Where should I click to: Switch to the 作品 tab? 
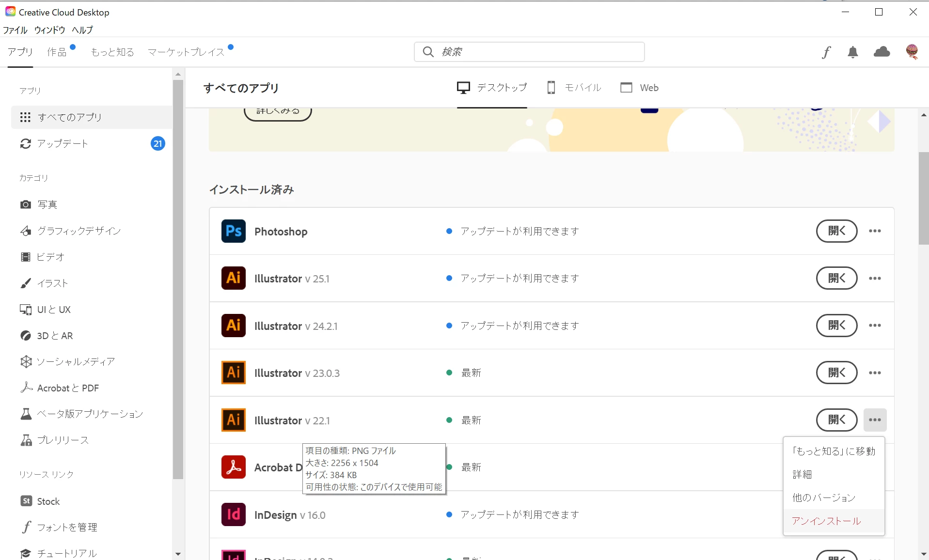tap(57, 52)
